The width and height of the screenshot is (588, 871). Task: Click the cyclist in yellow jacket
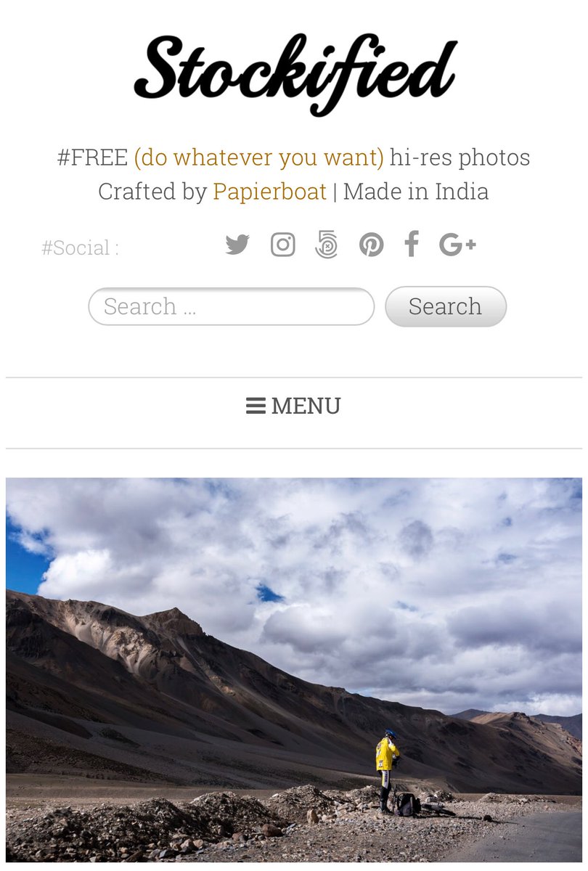(387, 770)
